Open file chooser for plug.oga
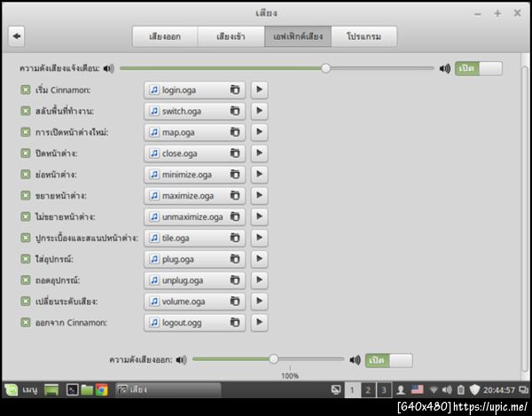The height and width of the screenshot is (416, 532). pyautogui.click(x=194, y=259)
